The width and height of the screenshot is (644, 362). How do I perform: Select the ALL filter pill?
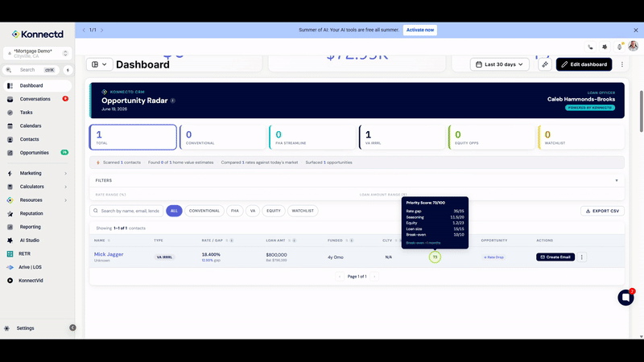[x=174, y=211]
